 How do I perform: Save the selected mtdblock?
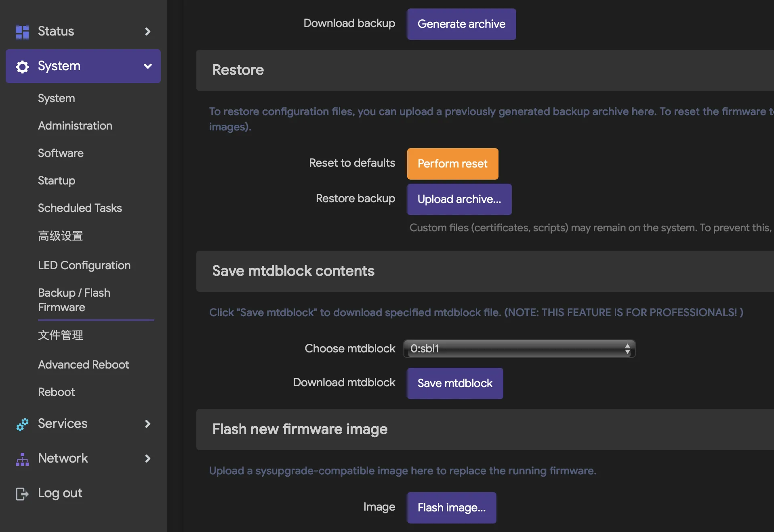pos(454,383)
